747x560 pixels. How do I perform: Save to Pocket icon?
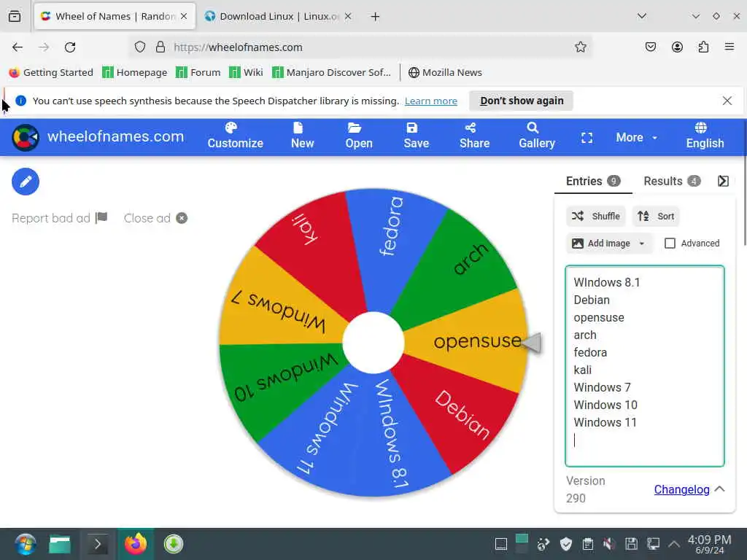(x=650, y=47)
